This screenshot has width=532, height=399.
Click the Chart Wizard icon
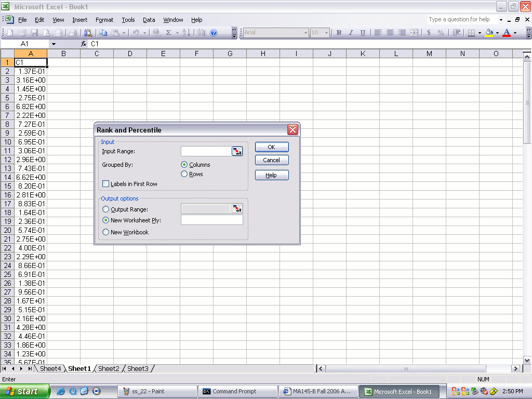[202, 33]
